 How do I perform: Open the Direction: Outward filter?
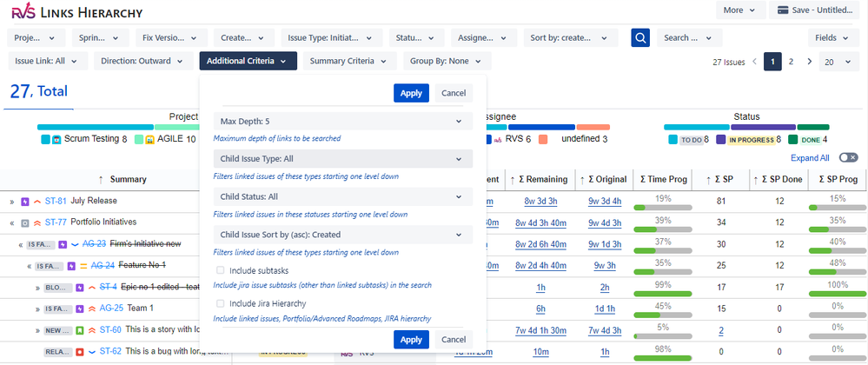click(x=142, y=61)
